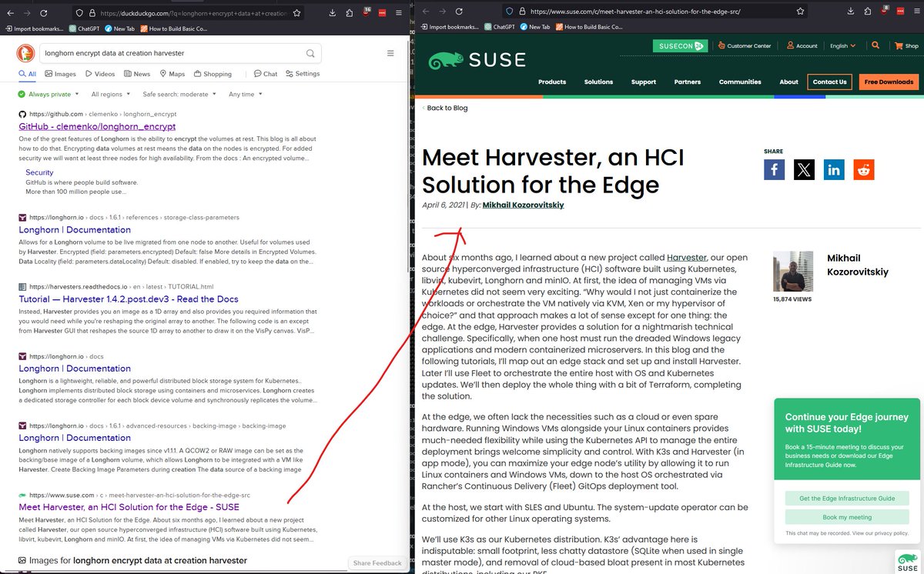
Task: Expand the All regions filter
Action: [x=110, y=94]
